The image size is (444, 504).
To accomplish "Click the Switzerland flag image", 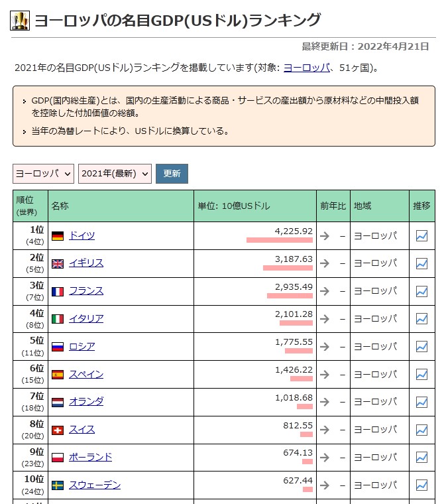I will point(58,430).
